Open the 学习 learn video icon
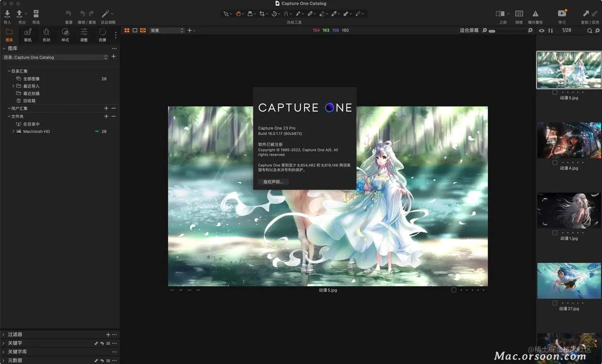The height and width of the screenshot is (364, 602). pos(562,14)
